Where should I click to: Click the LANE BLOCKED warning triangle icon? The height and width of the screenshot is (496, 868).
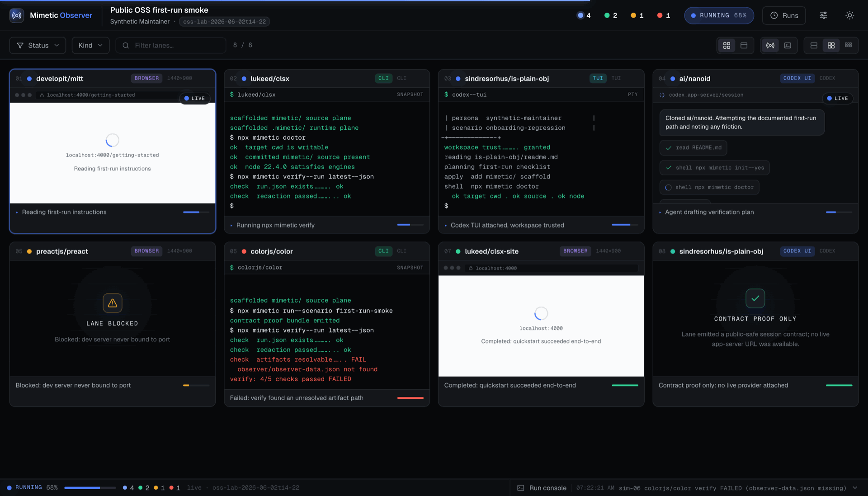click(x=113, y=303)
